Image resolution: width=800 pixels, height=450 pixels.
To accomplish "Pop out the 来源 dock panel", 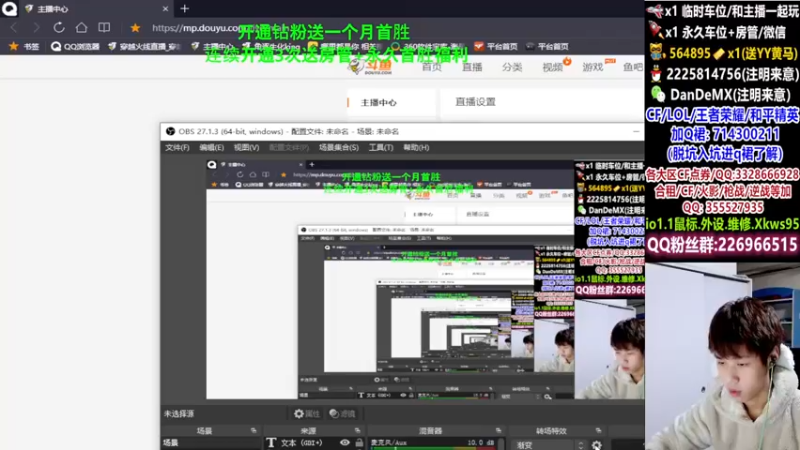I will [358, 431].
